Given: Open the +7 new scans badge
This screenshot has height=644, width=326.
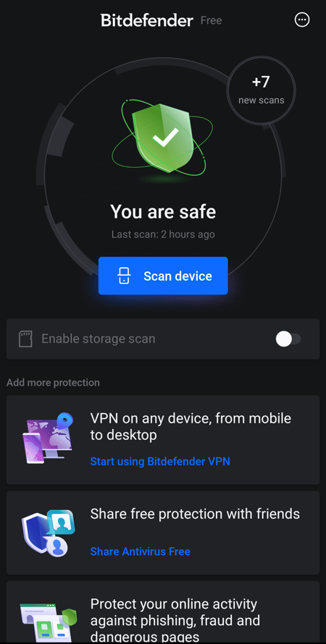Looking at the screenshot, I should 262,90.
